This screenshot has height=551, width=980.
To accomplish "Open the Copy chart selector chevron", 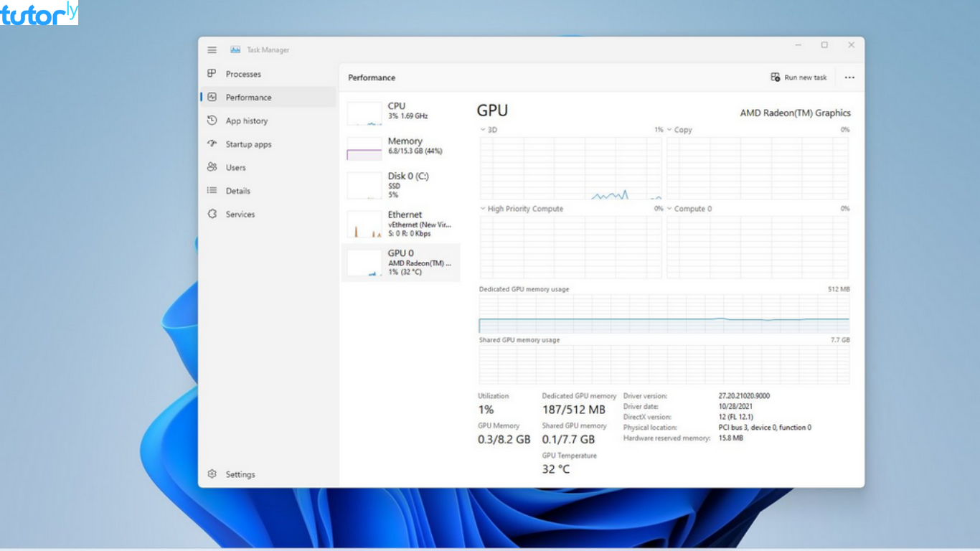I will [670, 129].
